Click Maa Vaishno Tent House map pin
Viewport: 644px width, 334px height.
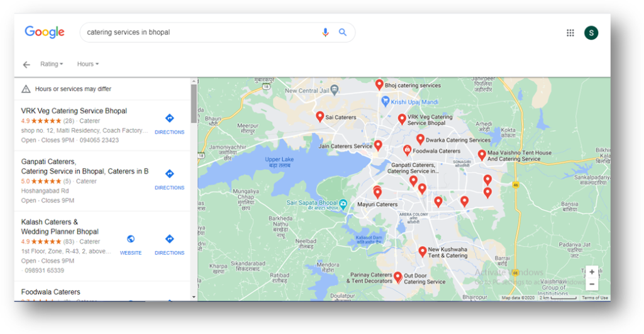pos(482,155)
